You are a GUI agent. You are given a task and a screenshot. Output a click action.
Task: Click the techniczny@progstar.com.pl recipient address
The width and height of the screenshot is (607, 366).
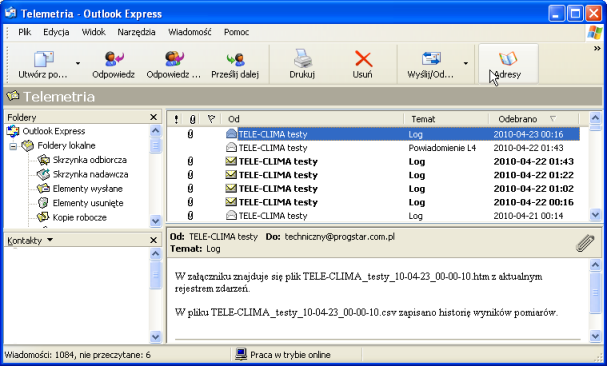tap(340, 237)
